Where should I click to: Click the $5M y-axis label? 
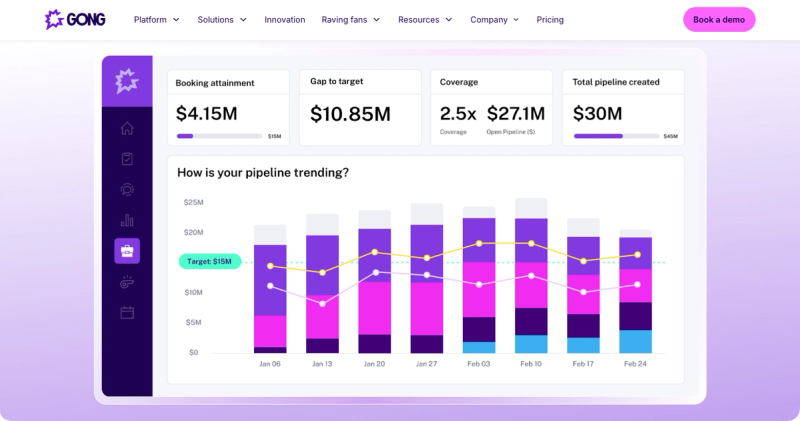point(193,322)
